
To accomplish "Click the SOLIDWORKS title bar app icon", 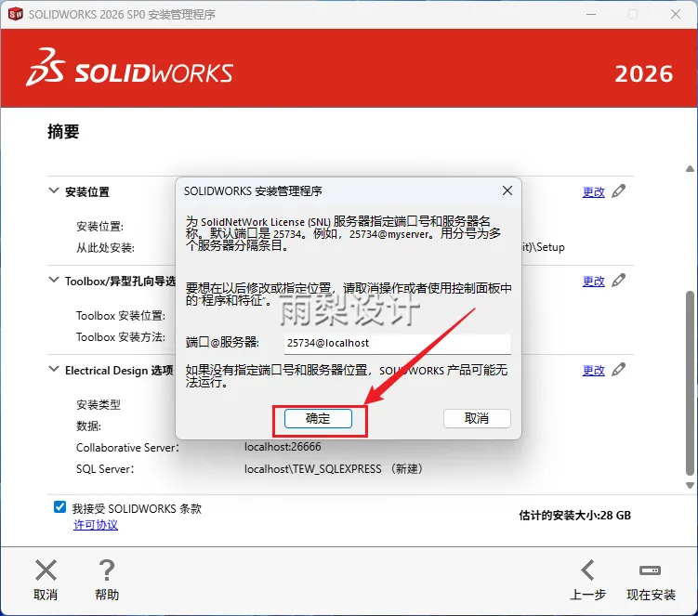I will [x=16, y=14].
